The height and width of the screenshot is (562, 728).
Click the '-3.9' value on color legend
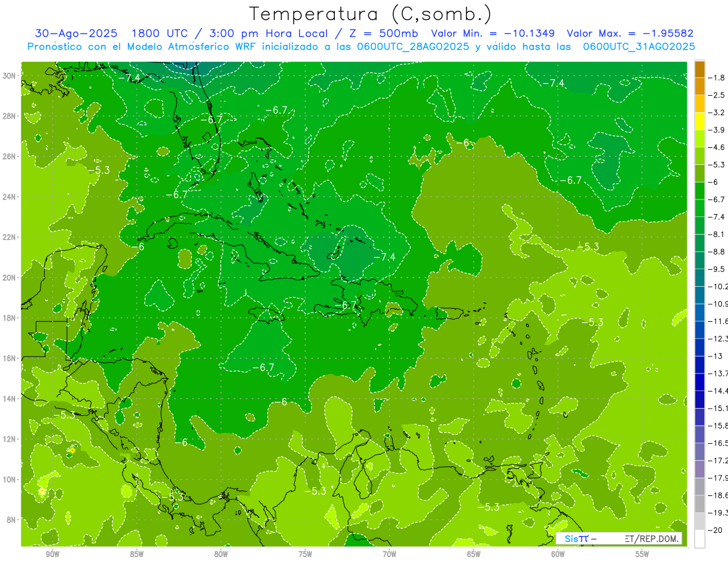point(716,130)
